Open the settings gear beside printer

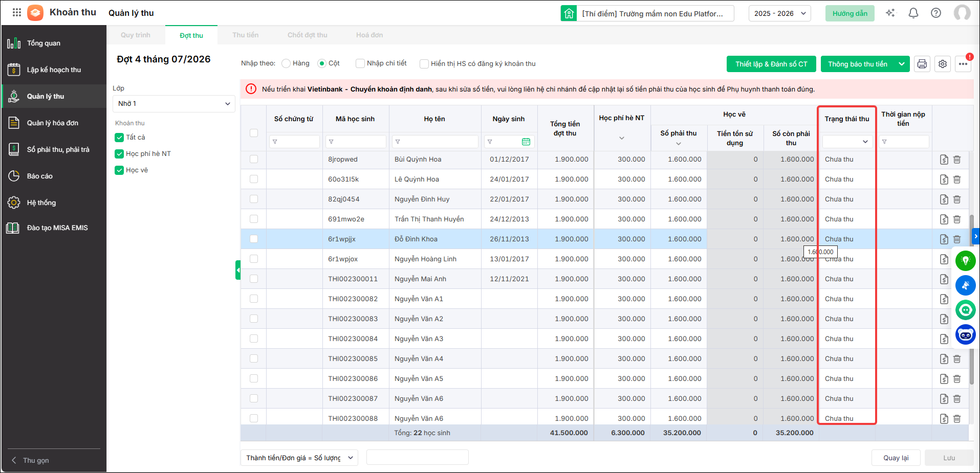943,64
